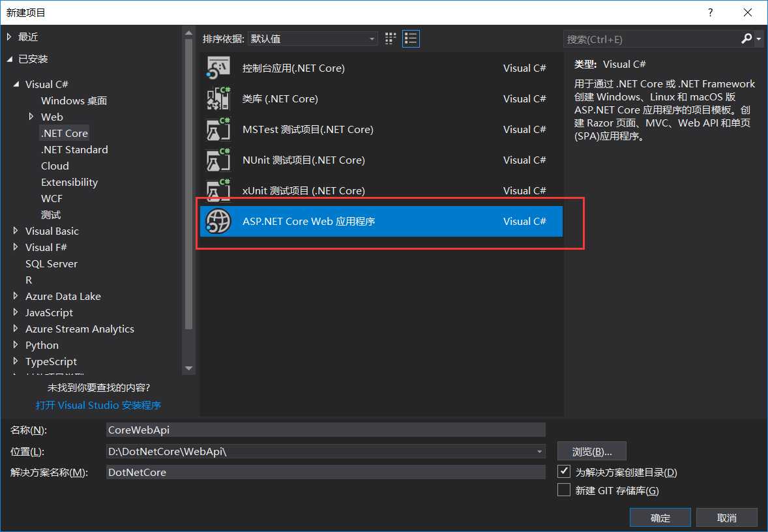The image size is (768, 532).
Task: Switch to small icons view
Action: [x=391, y=38]
